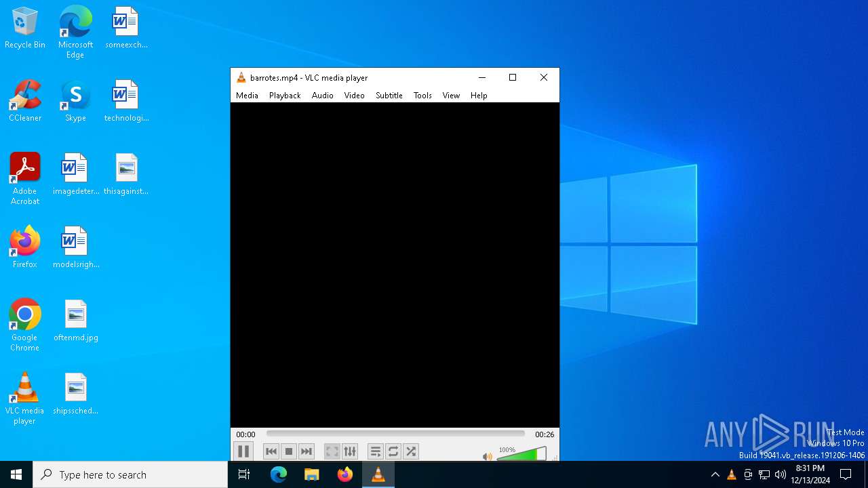Open the clock and calendar
868x488 pixels.
pos(810,474)
